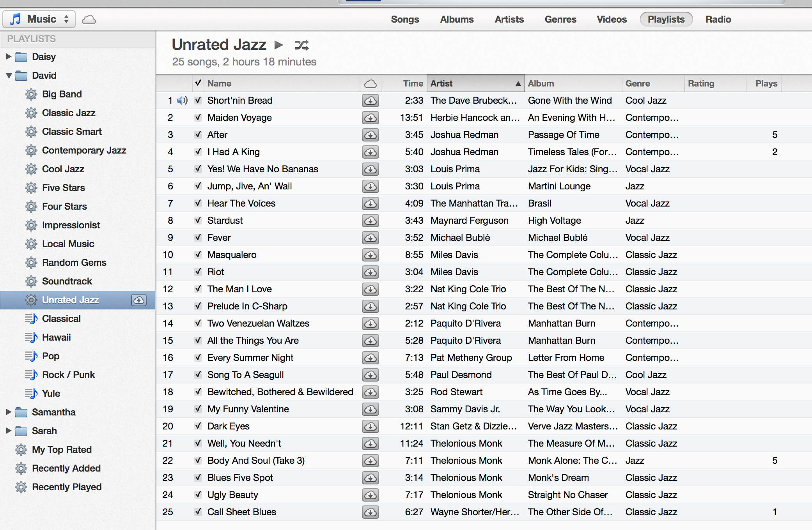Image resolution: width=812 pixels, height=530 pixels.
Task: Toggle checkbox for Song To A Seagull
Action: pos(198,375)
